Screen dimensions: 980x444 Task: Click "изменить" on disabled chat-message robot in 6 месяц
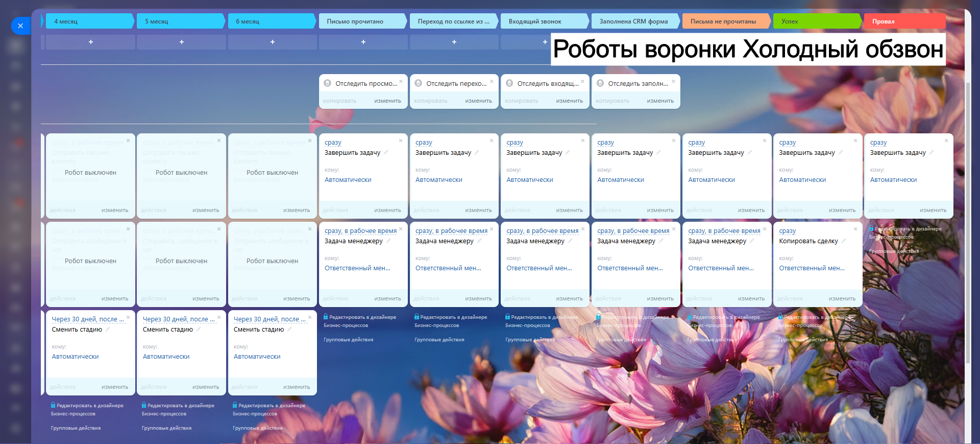tap(297, 299)
